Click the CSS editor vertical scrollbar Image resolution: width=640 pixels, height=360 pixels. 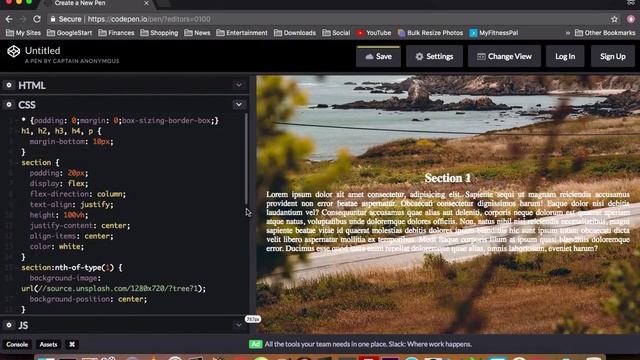coord(246,159)
